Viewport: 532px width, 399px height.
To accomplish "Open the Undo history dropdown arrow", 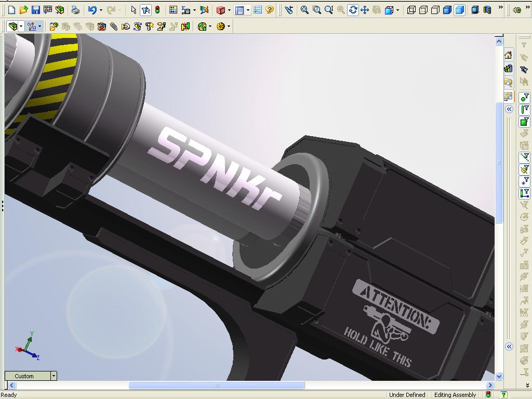I will coord(101,10).
